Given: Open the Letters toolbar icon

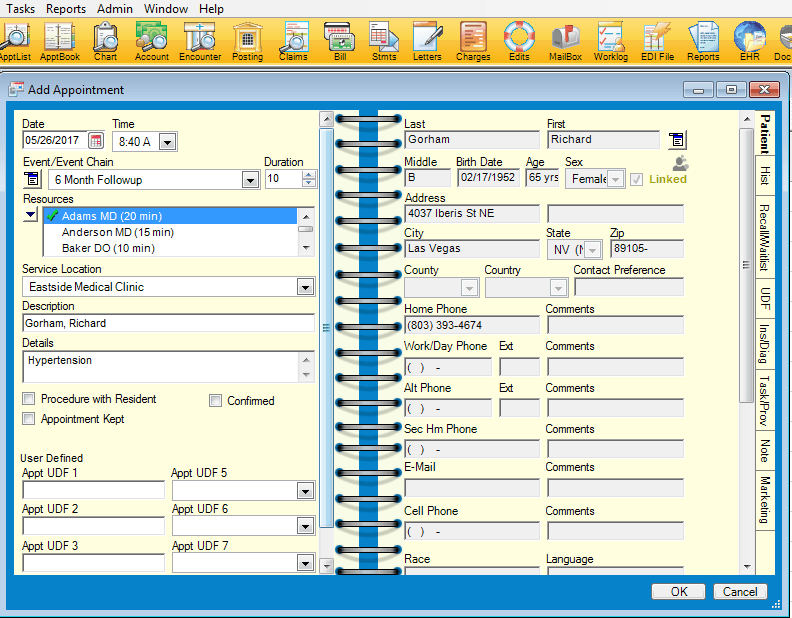Looking at the screenshot, I should click(x=427, y=41).
